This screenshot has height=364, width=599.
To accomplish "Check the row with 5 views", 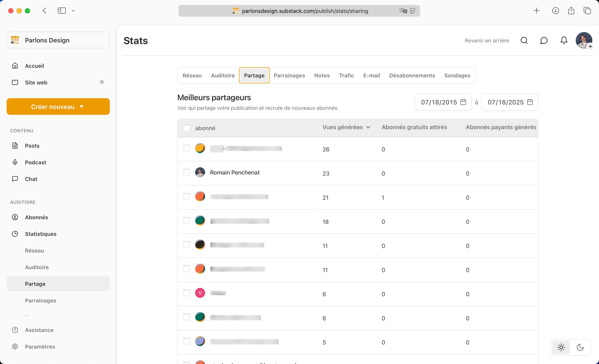I will point(186,341).
